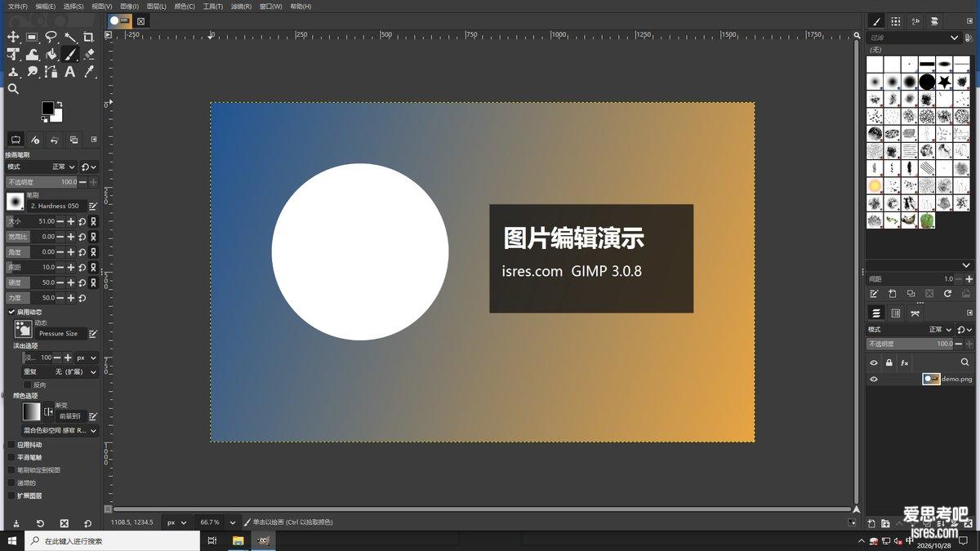This screenshot has height=551, width=980.
Task: Select the Eraser tool
Action: (89, 55)
